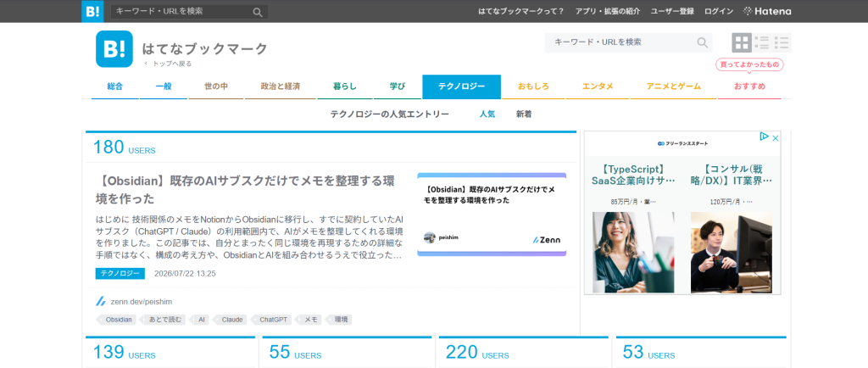The image size is (868, 368).
Task: Open the 180 USERS bookmark count
Action: (124, 148)
